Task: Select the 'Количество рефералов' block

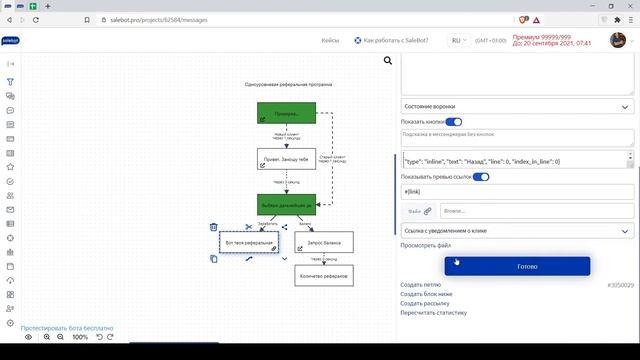Action: [x=324, y=276]
